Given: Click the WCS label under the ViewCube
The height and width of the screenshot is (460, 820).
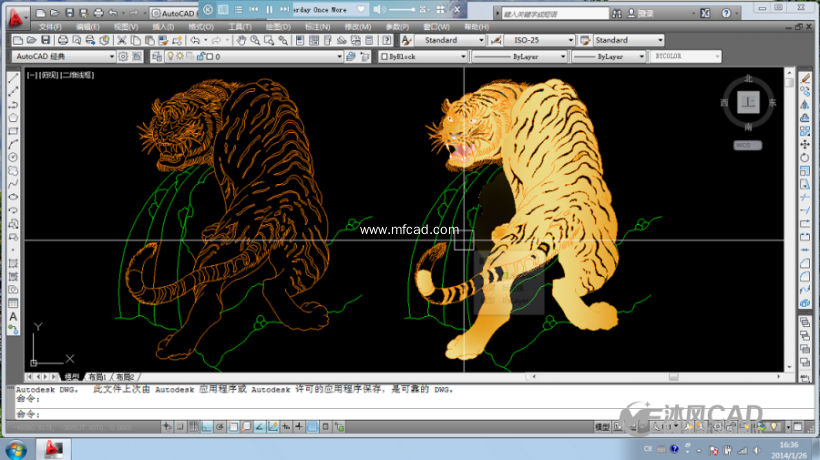Looking at the screenshot, I should [x=747, y=145].
